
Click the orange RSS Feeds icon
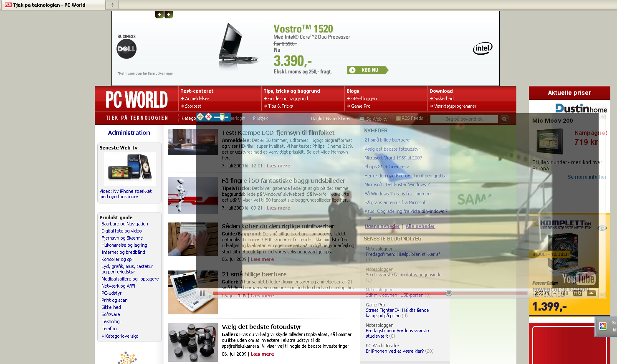(398, 119)
